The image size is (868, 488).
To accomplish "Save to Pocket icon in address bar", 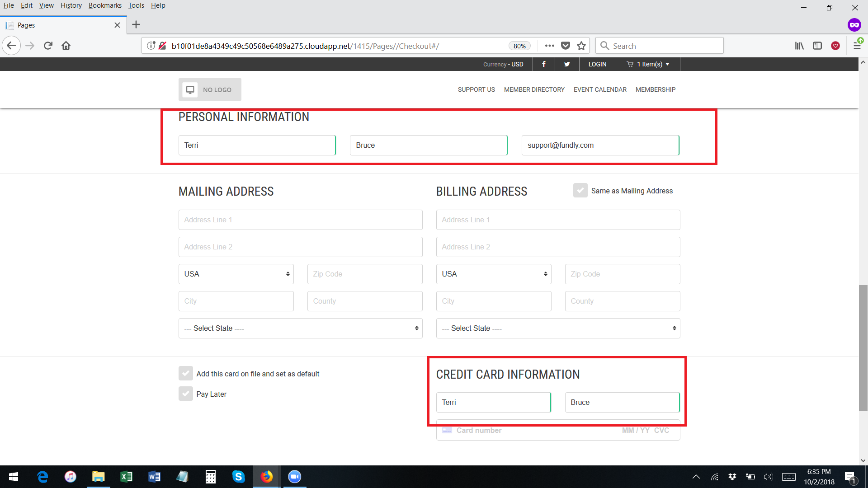I will coord(566,46).
